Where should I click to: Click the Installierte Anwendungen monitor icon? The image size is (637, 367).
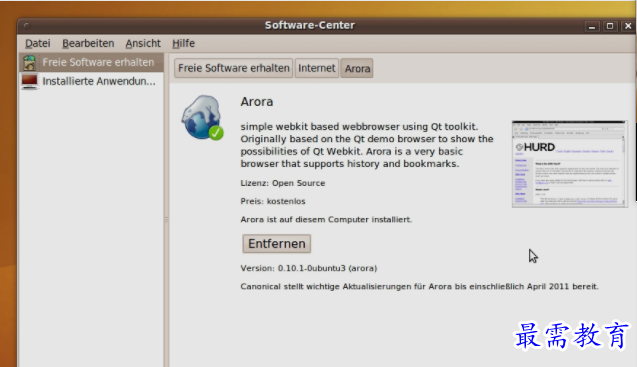coord(29,81)
